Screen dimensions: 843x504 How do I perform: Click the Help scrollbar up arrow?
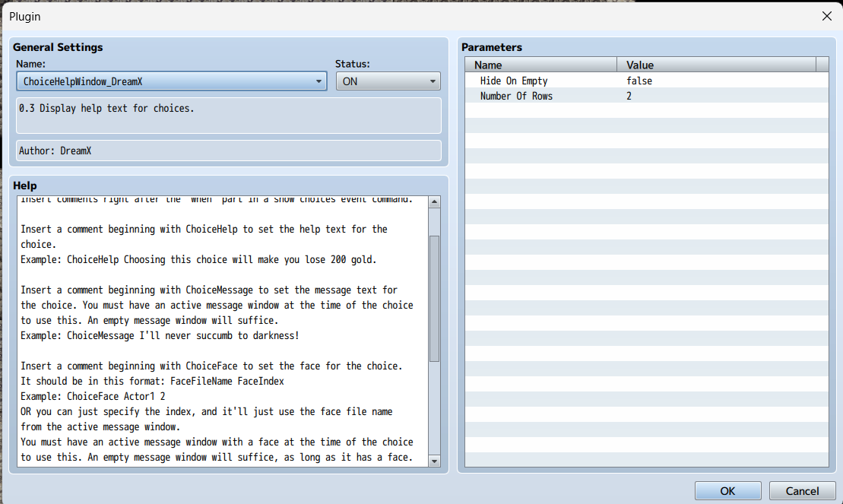point(435,202)
